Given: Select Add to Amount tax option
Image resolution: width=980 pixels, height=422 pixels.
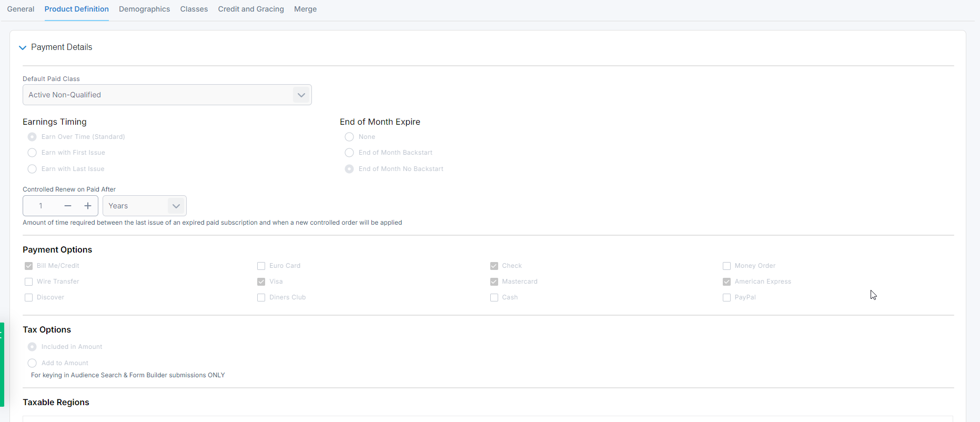Looking at the screenshot, I should (32, 363).
